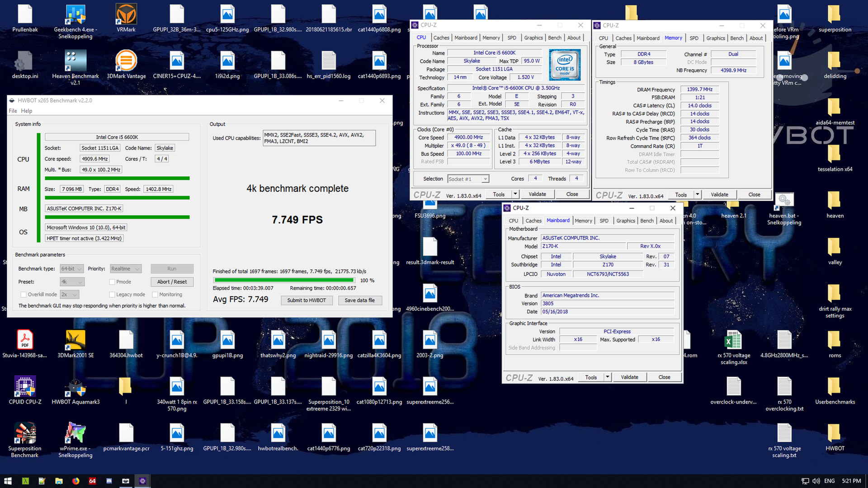Click Abort / Reset button
The height and width of the screenshot is (488, 868).
click(172, 282)
